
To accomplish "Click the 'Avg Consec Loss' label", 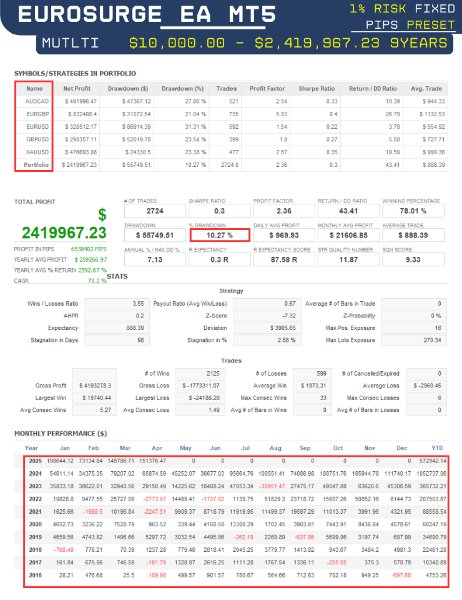I will coord(146,410).
